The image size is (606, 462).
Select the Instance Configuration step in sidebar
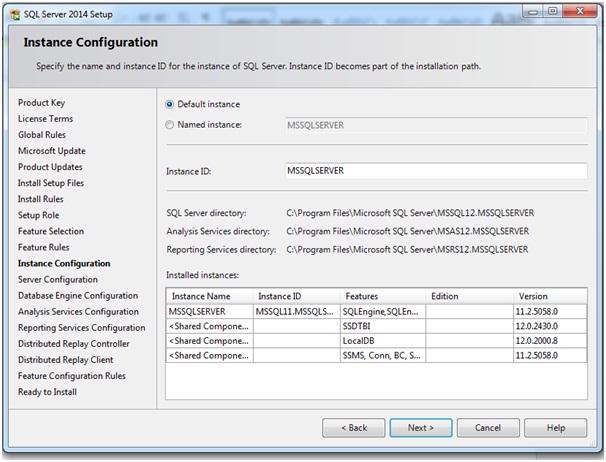point(64,264)
